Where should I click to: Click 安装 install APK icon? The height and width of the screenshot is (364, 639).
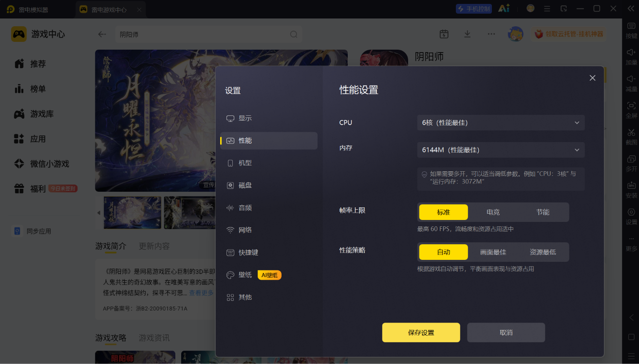pos(631,190)
